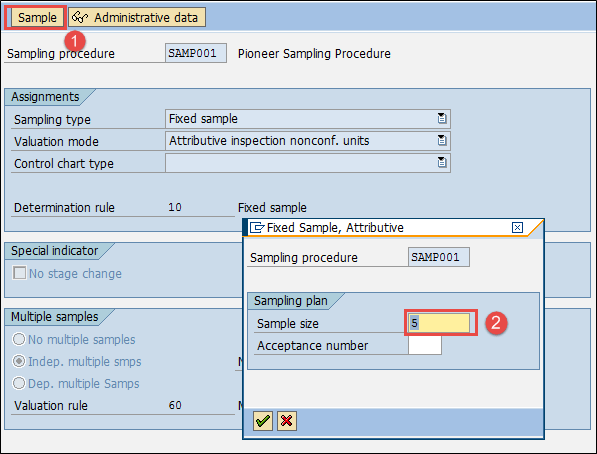Image resolution: width=597 pixels, height=454 pixels.
Task: Click the Sample size input field
Action: (439, 323)
